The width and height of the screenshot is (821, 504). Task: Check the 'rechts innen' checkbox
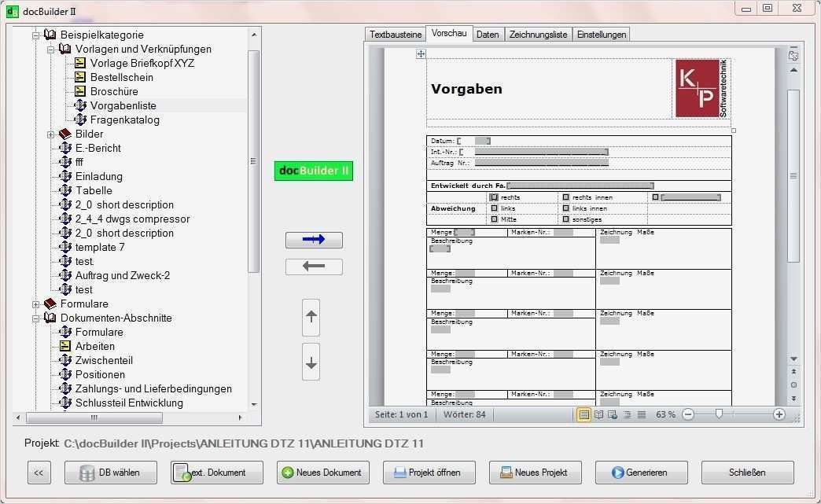point(565,197)
